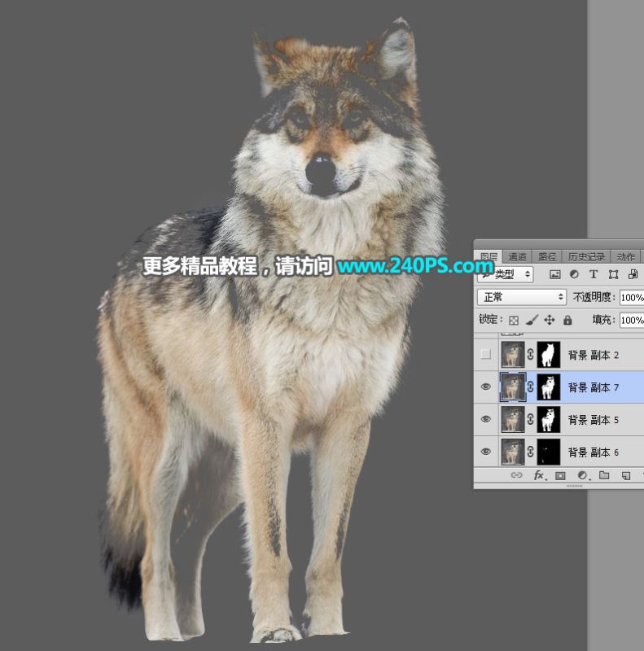644x651 pixels.
Task: Switch to the 路径 tab
Action: pos(547,257)
